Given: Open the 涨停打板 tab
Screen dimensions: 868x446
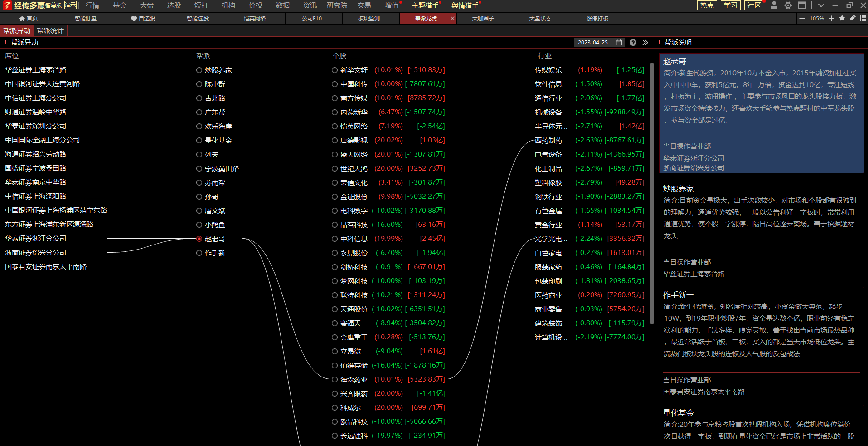Looking at the screenshot, I should [597, 19].
